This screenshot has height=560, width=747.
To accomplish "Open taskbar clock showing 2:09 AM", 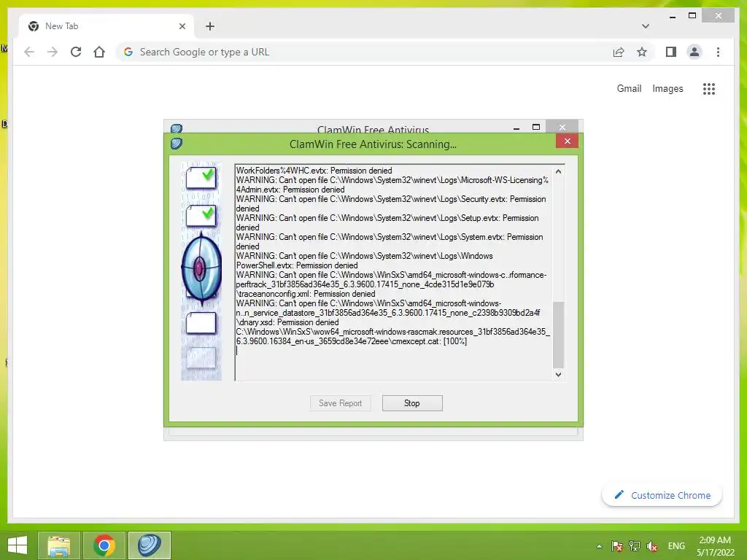I will coord(715,546).
